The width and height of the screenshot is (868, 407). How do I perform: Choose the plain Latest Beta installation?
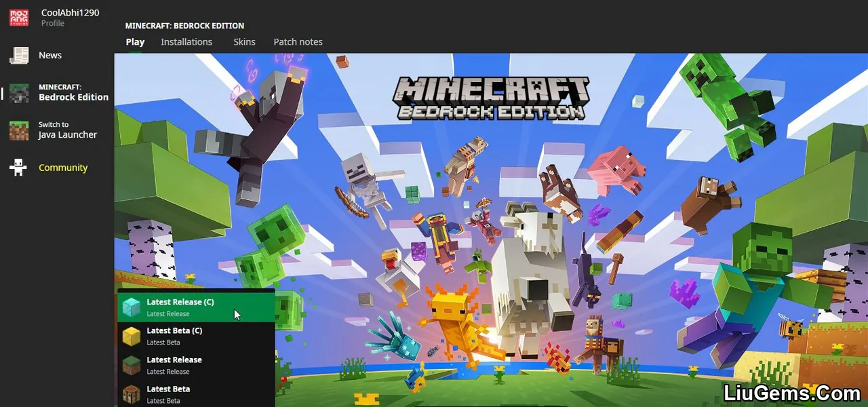pos(196,394)
